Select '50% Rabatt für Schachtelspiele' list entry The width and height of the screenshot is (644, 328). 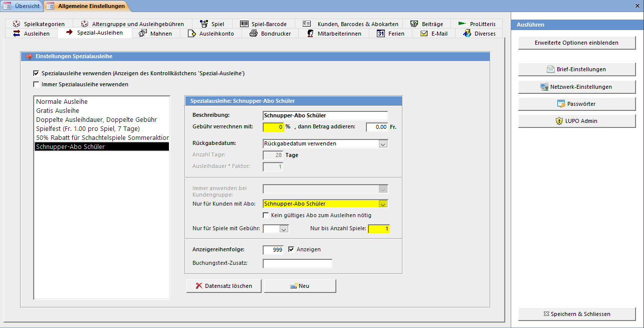[x=102, y=138]
